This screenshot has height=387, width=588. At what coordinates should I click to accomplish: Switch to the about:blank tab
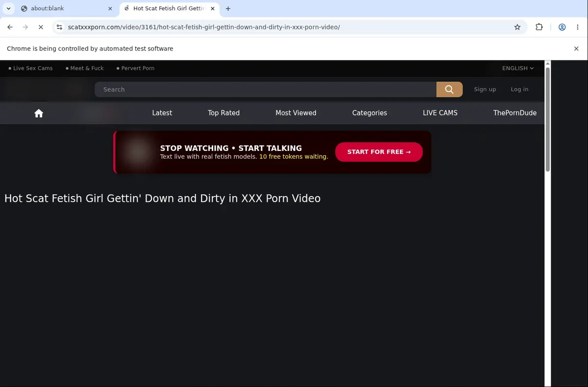tap(66, 8)
